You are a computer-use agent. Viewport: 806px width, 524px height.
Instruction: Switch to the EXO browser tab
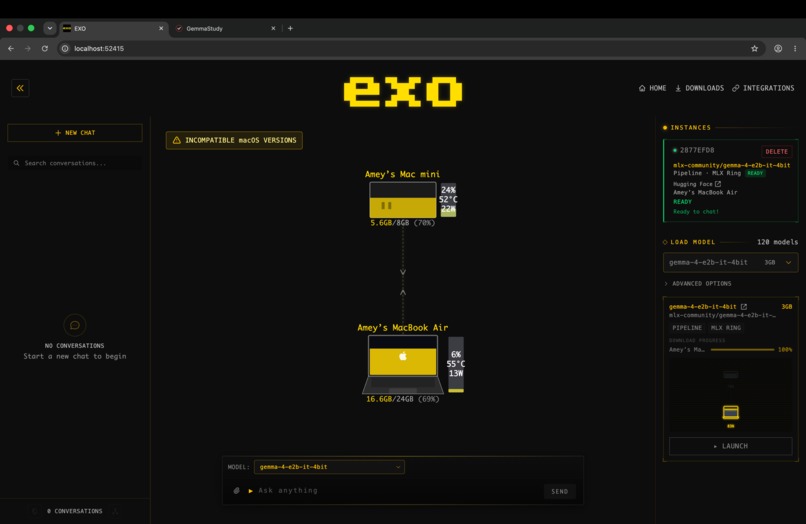pos(112,28)
